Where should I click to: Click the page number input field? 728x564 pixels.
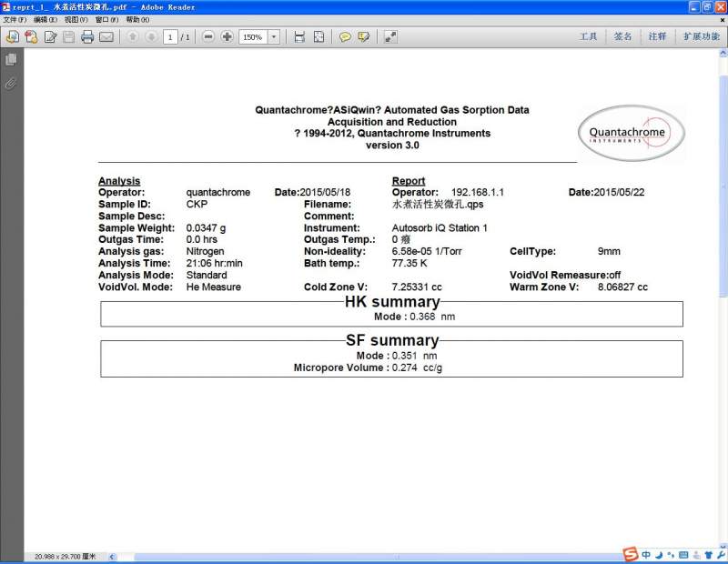[170, 37]
